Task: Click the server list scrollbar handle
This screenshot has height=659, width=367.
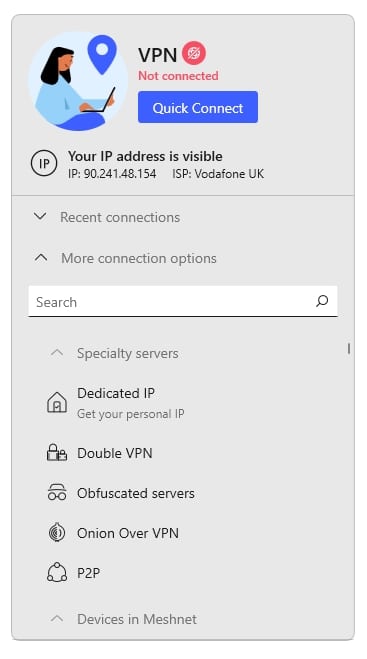Action: (349, 348)
